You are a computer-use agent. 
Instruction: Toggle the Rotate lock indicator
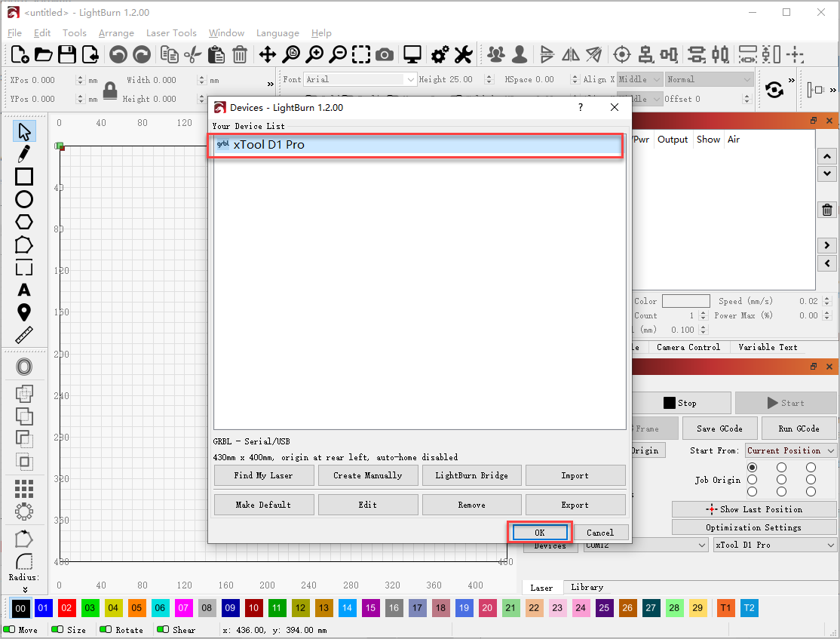pyautogui.click(x=107, y=629)
